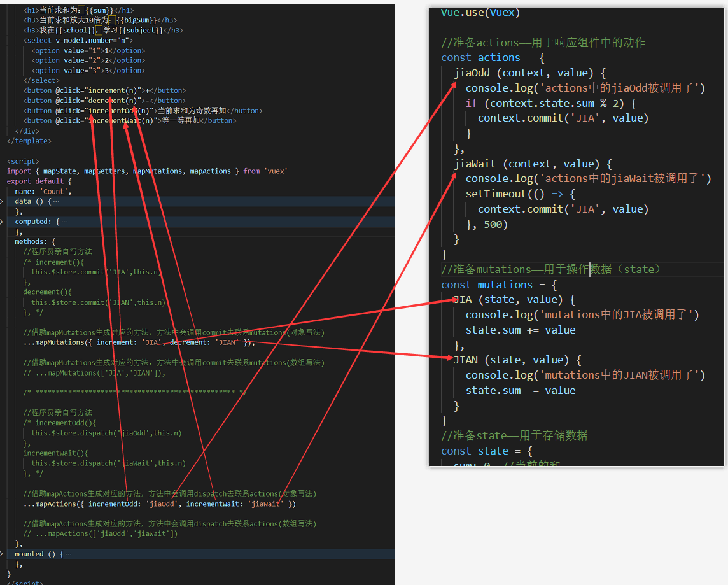
Task: Click the 'methods: {' line
Action: (35, 241)
